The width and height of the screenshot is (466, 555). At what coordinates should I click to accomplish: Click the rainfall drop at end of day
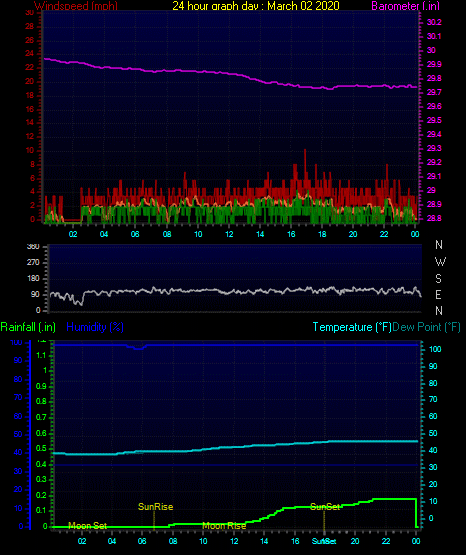pyautogui.click(x=416, y=513)
